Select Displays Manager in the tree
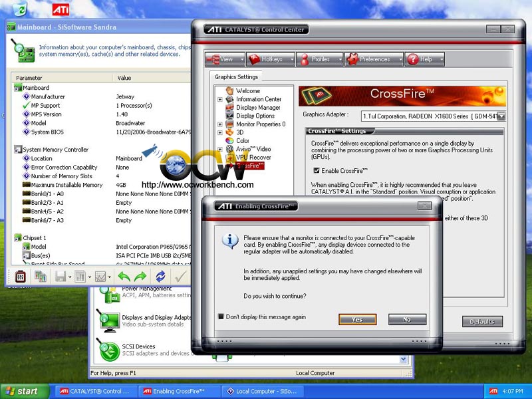The image size is (532, 399). [258, 108]
